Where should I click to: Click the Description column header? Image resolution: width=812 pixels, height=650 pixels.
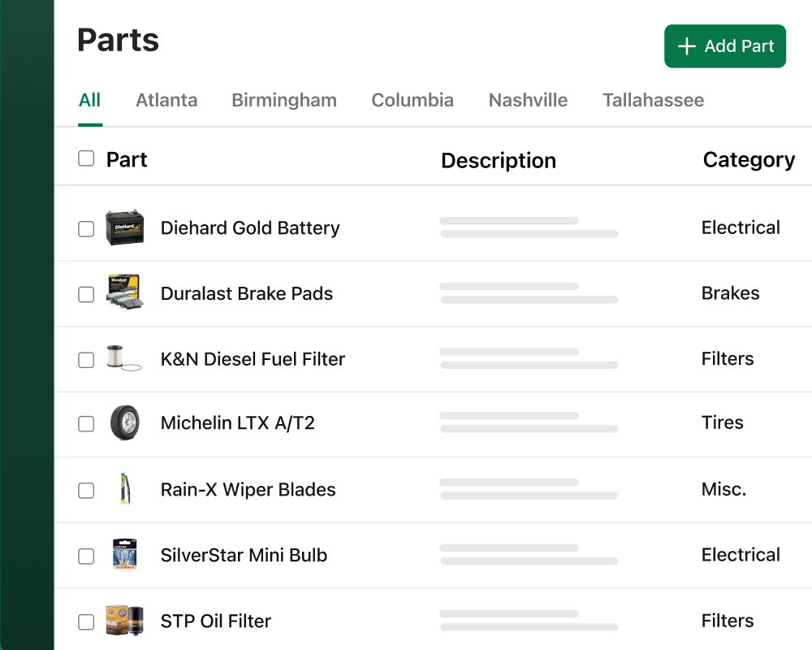click(x=499, y=161)
